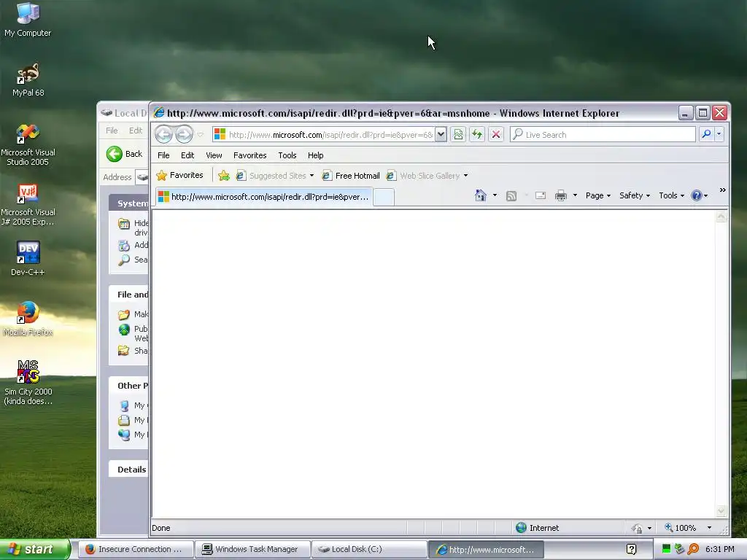Screen dimensions: 747x560
Task: Click the Internet zone globe icon
Action: click(521, 528)
